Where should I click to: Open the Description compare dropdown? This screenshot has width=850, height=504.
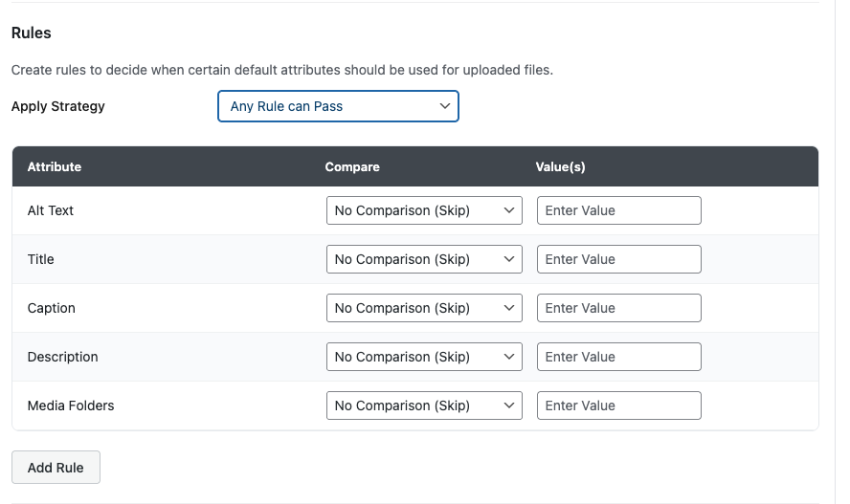tap(424, 357)
